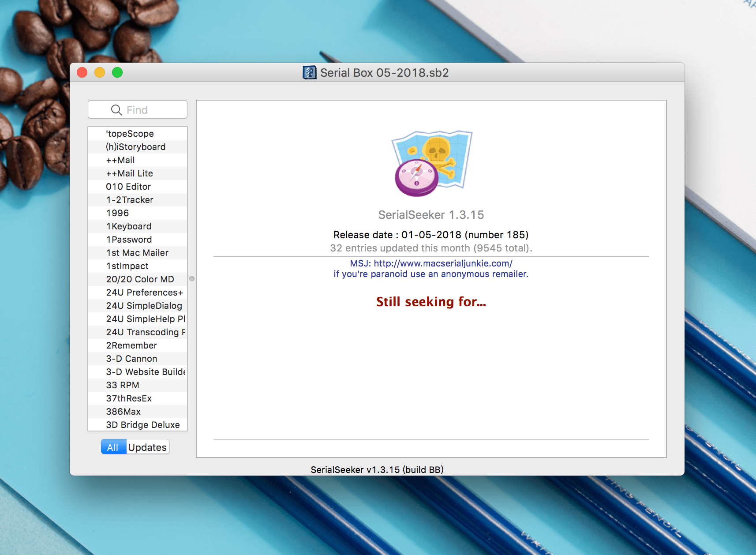This screenshot has width=756, height=555.
Task: Select the 3-D Website Builder entry
Action: [x=138, y=372]
